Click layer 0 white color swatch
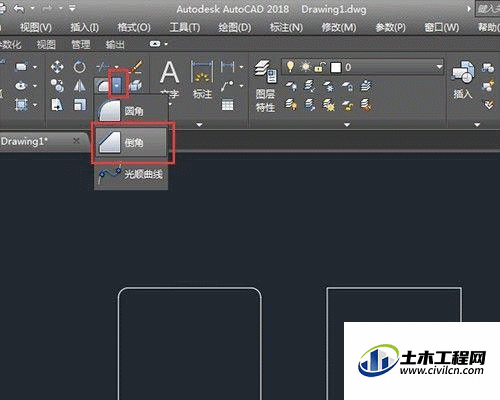 pyautogui.click(x=336, y=67)
